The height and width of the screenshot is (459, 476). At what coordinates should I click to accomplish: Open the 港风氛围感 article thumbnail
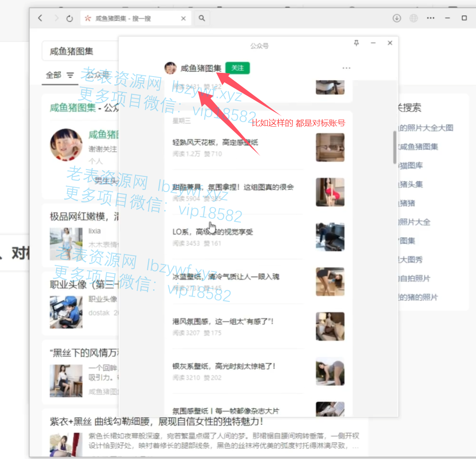[330, 326]
